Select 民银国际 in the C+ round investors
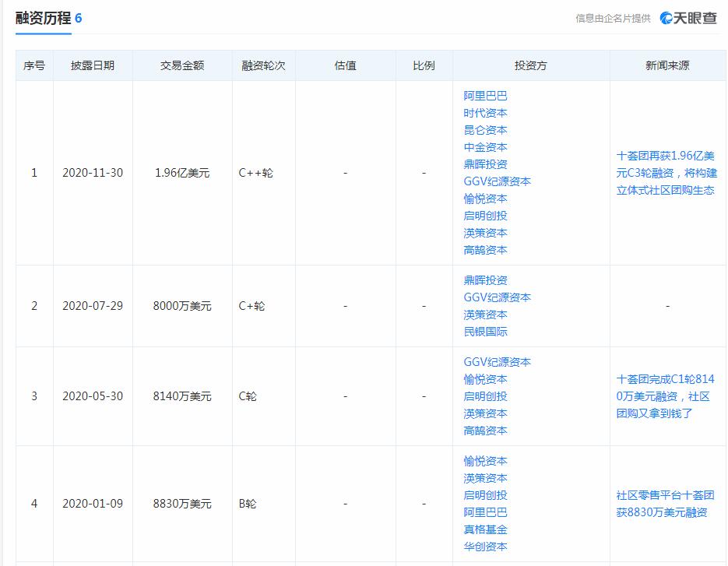The width and height of the screenshot is (728, 566). 485,332
